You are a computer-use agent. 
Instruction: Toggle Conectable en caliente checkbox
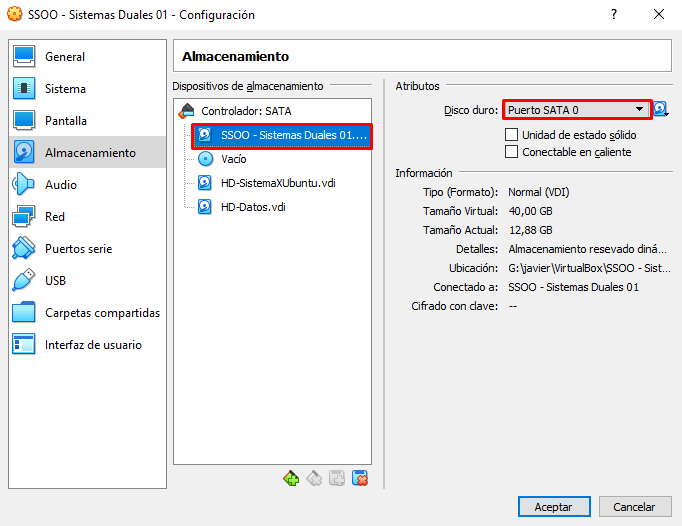pos(512,152)
